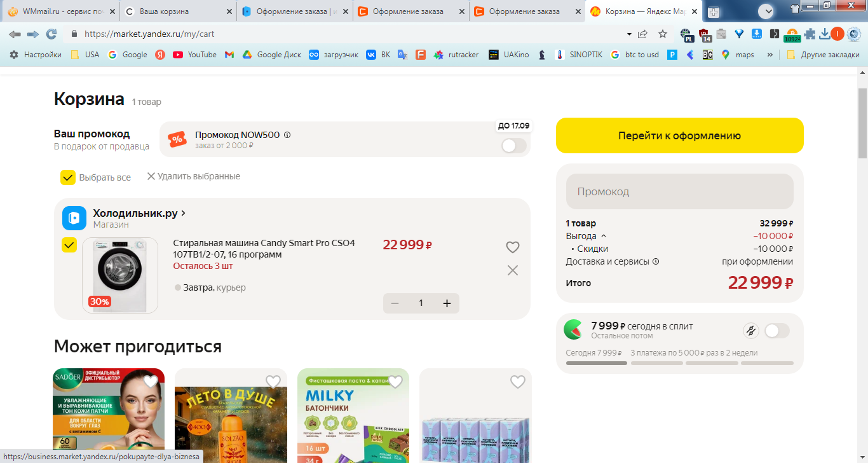868x463 pixels.
Task: Open the Доставка и сервисы info icon
Action: tap(656, 261)
